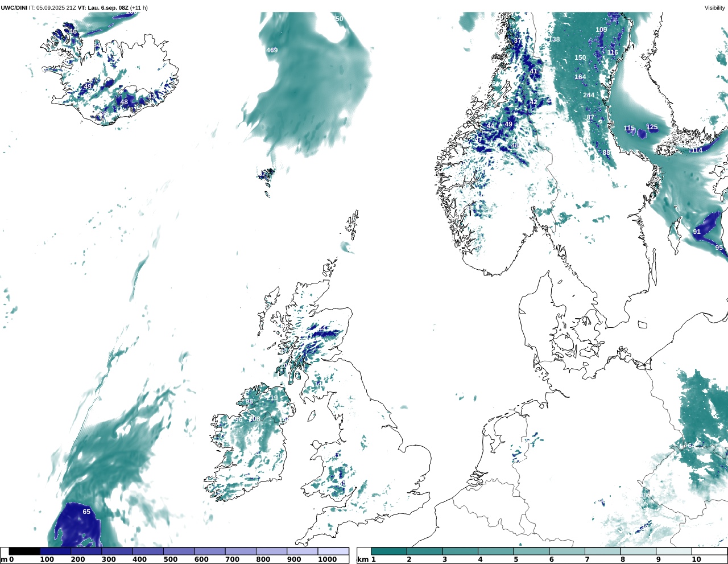Select the '95' value at right edge
Screen dimensions: 728x564
tap(719, 248)
